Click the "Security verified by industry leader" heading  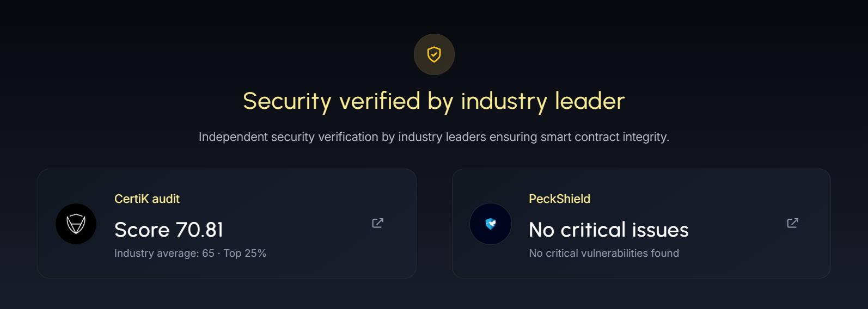434,101
